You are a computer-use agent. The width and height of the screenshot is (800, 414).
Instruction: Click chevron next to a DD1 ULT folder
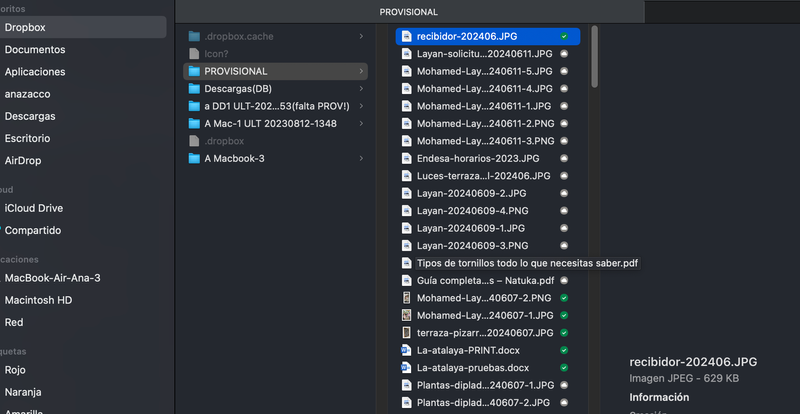click(361, 106)
